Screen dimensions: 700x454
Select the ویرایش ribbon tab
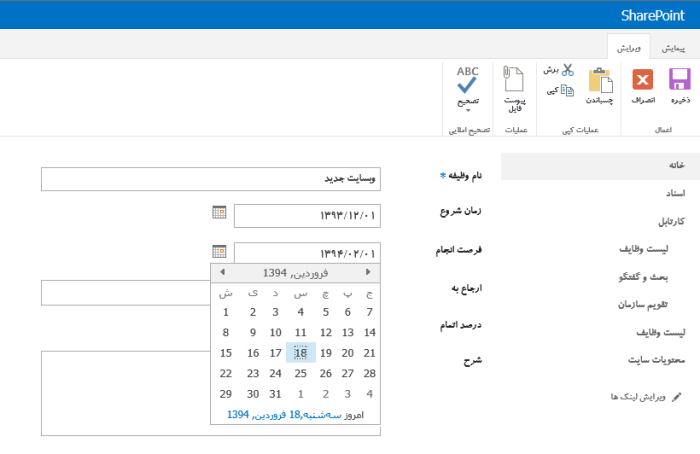(x=629, y=48)
